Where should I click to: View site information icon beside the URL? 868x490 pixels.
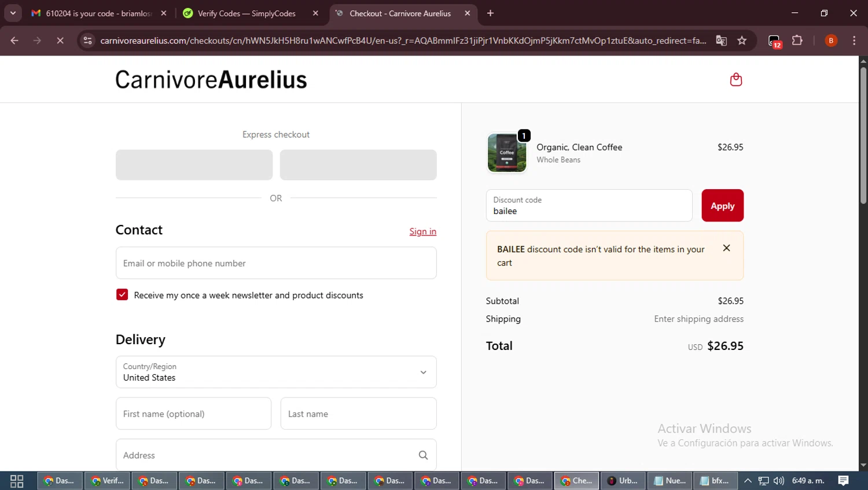tap(87, 40)
